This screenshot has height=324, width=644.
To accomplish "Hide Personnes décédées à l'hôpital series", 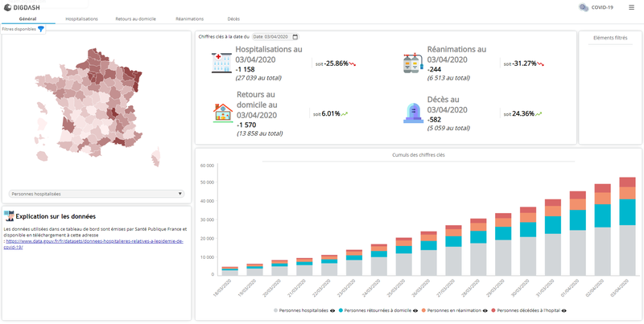I will [563, 310].
